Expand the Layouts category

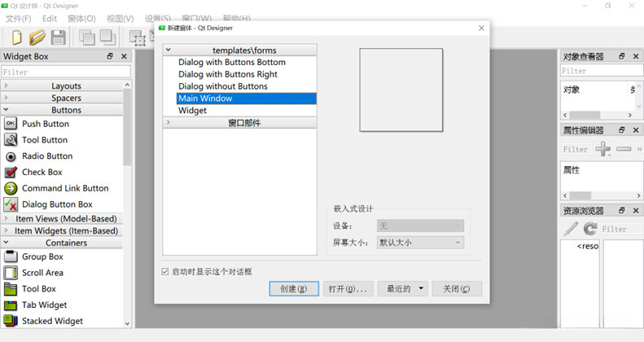6,85
